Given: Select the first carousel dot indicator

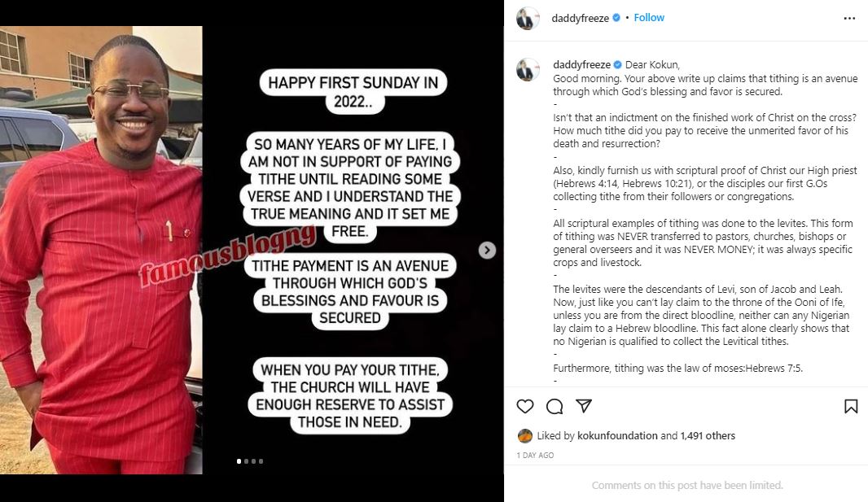Looking at the screenshot, I should [x=239, y=461].
